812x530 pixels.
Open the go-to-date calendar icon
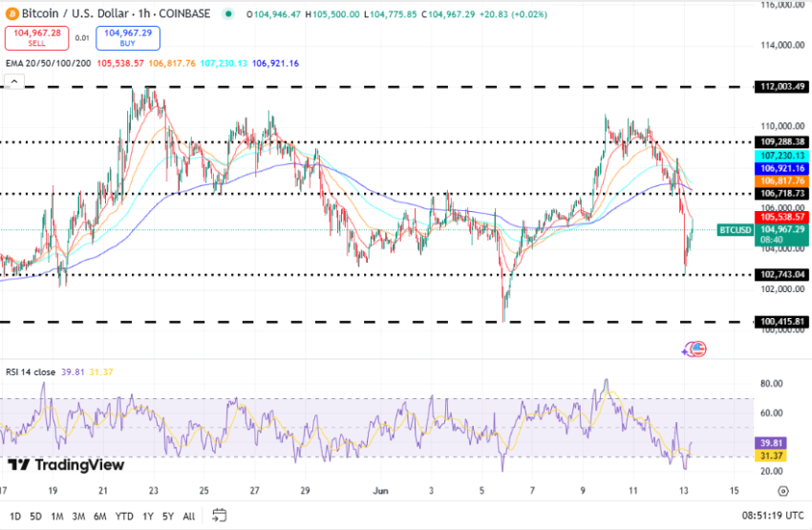[220, 517]
